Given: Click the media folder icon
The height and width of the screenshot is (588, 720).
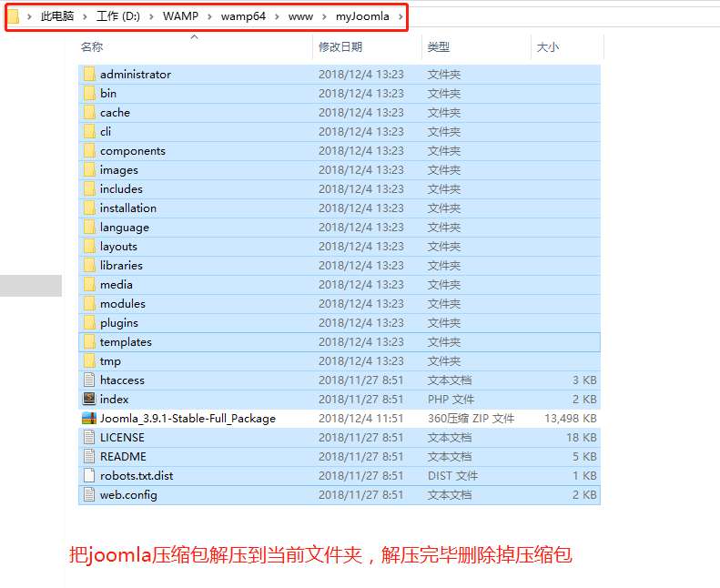Looking at the screenshot, I should tap(89, 285).
